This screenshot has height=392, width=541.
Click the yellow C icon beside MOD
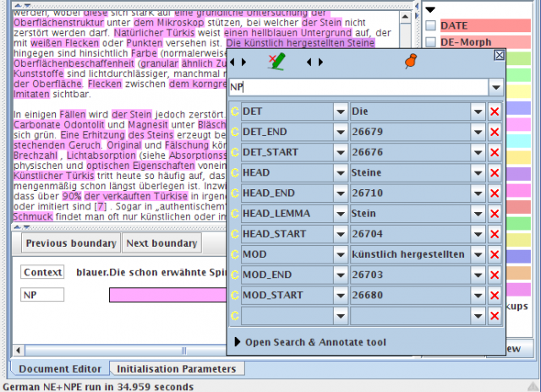[235, 254]
